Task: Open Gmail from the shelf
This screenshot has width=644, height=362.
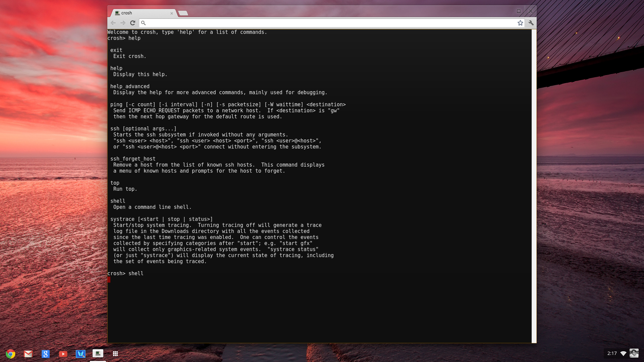Action: click(28, 354)
